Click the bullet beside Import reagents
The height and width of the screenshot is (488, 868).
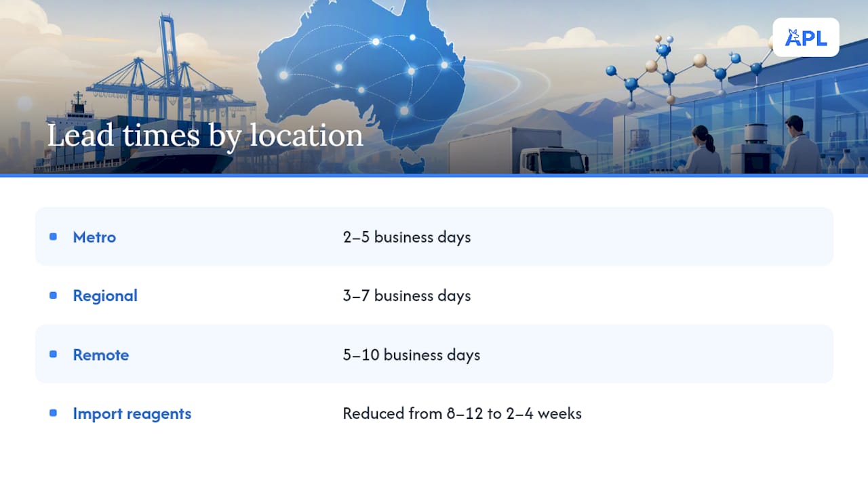pos(53,413)
